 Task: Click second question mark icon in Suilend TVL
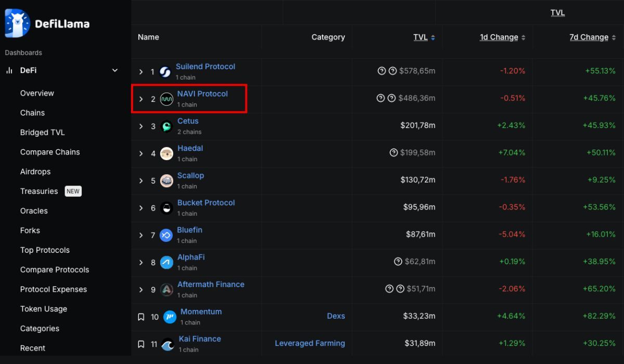point(393,71)
